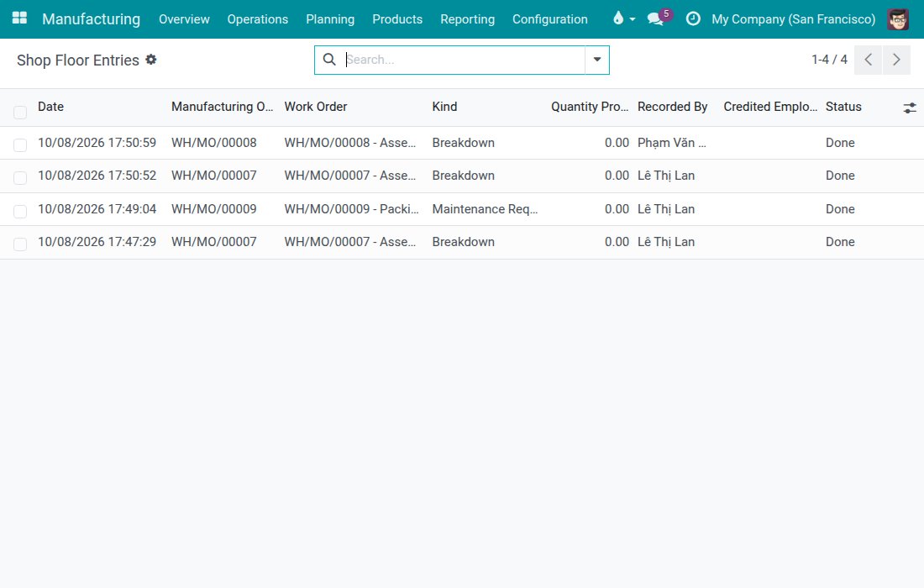Click the Shop Floor Entries gear icon

point(151,60)
